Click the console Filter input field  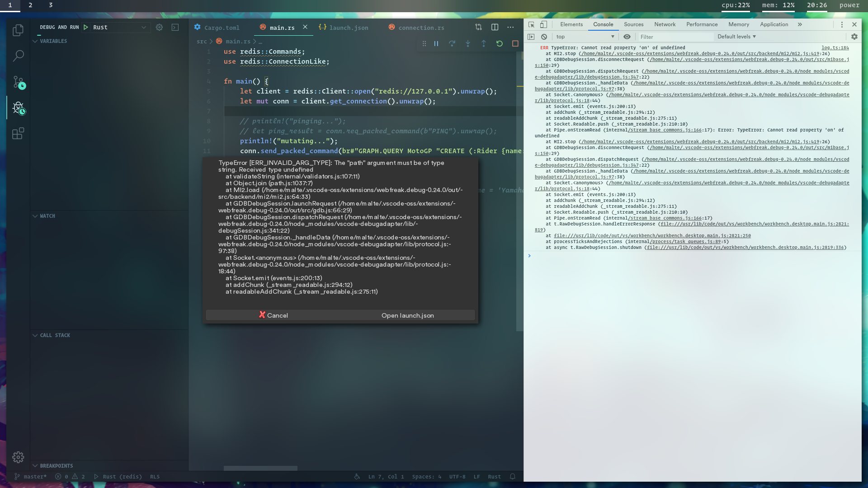675,37
